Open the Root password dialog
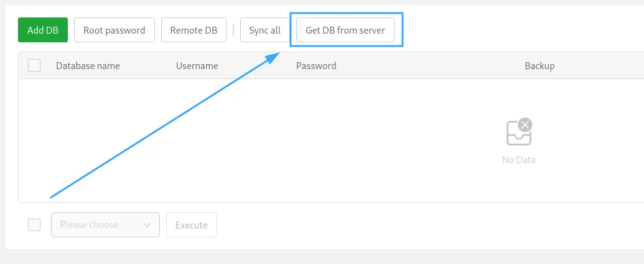The width and height of the screenshot is (644, 264). [x=114, y=30]
